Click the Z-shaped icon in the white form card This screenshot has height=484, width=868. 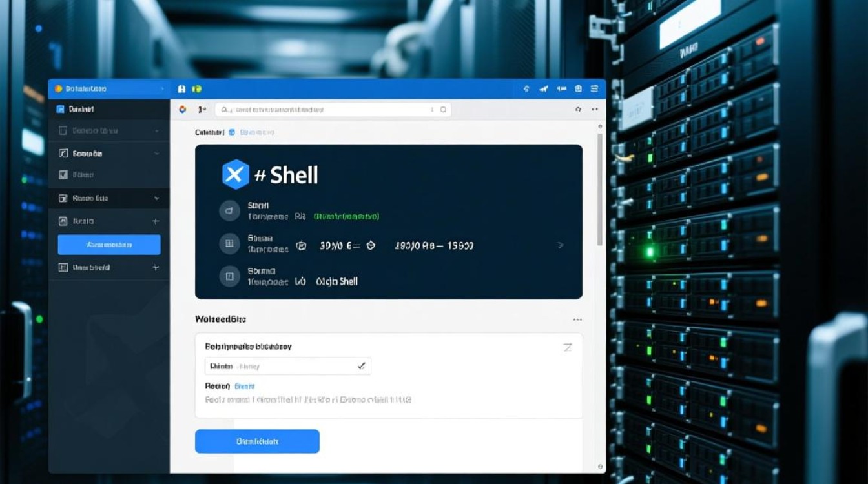coord(568,347)
